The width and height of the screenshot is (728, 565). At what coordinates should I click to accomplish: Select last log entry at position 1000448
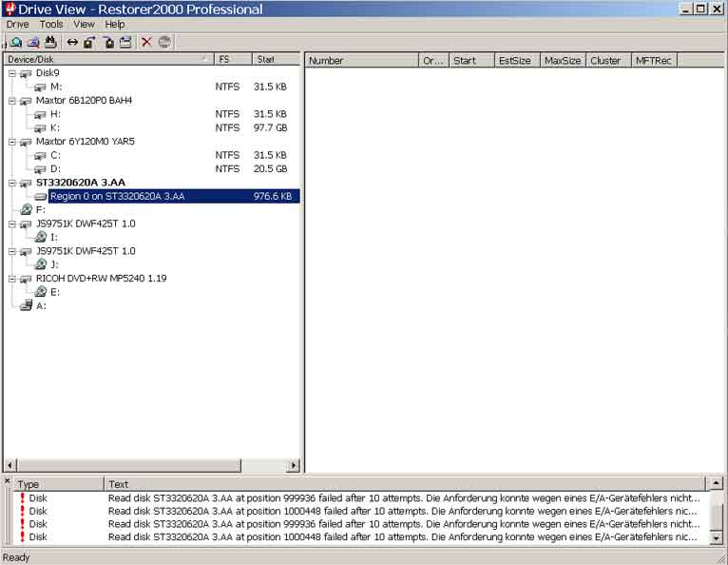pyautogui.click(x=360, y=537)
